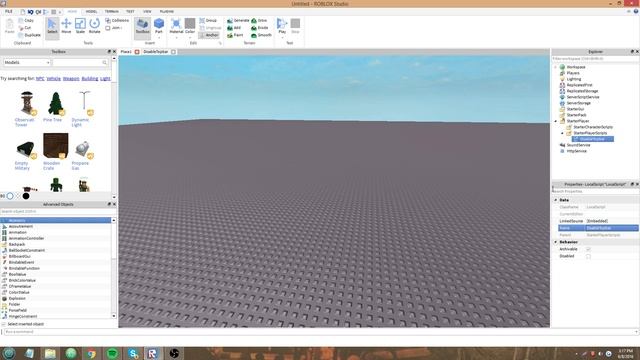Open the Part dropdown arrow
640x360 pixels.
[159, 38]
